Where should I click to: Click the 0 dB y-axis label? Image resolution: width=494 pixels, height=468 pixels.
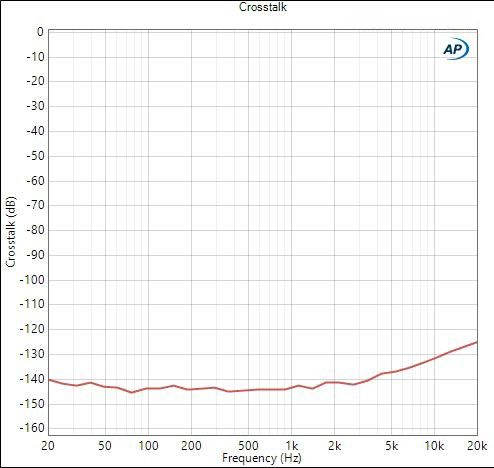pos(40,32)
